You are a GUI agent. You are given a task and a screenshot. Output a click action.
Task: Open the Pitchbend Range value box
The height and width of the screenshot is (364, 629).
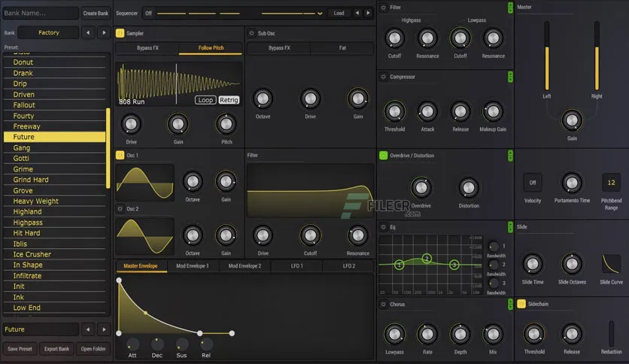tap(611, 183)
